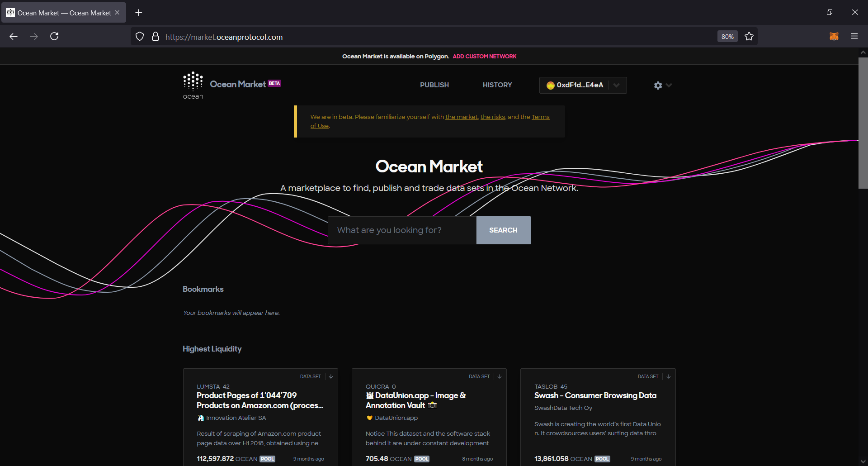Click '13,861.058 OCEAN' price text
868x466 pixels.
pos(563,459)
